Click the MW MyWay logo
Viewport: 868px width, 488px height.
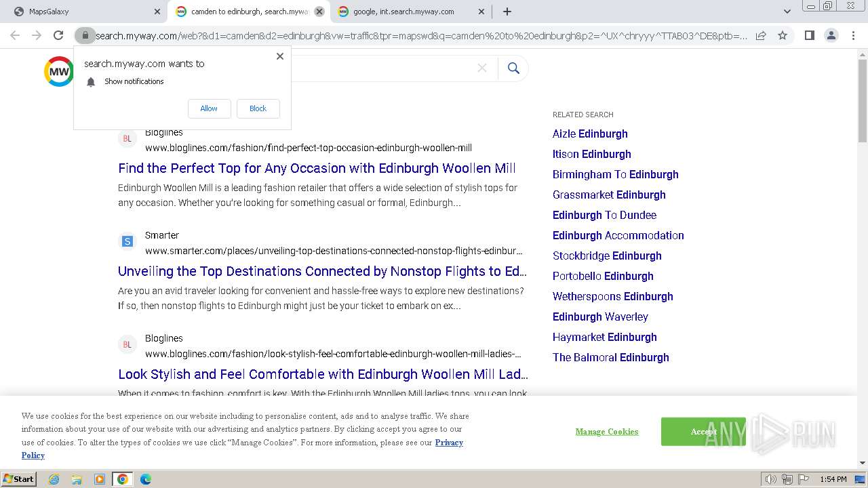pyautogui.click(x=59, y=71)
